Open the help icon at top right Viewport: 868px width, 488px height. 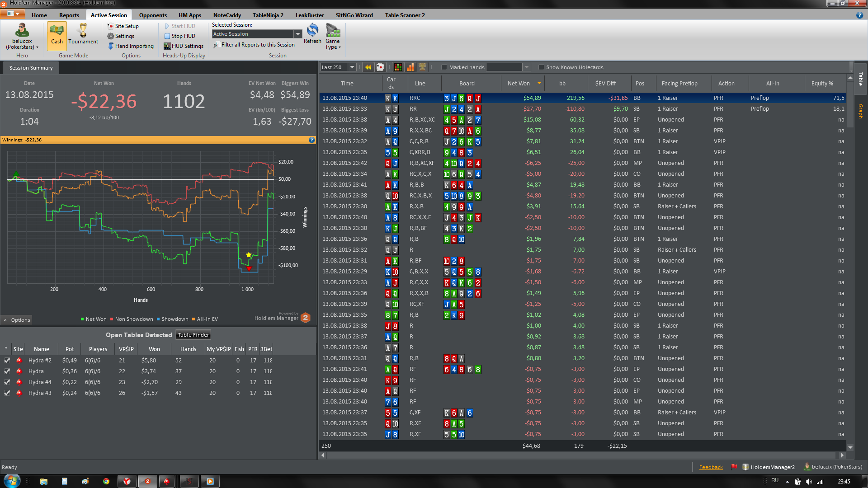pyautogui.click(x=859, y=15)
